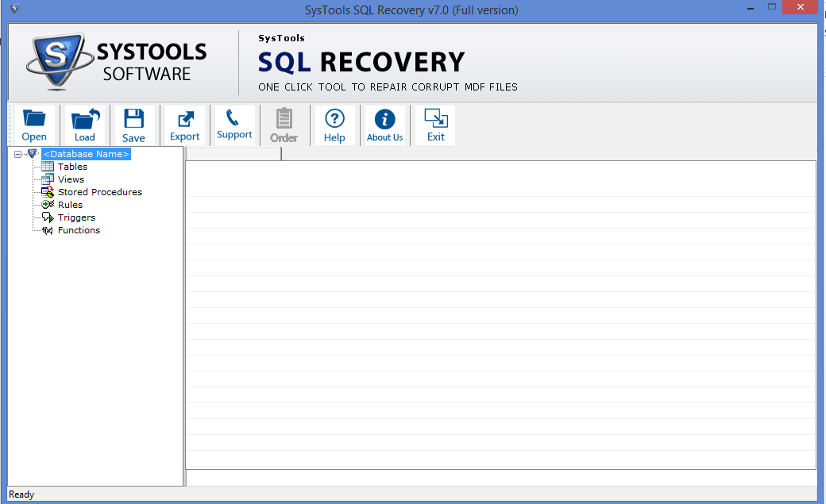This screenshot has height=504, width=826.
Task: Click the Tables grid icon in tree
Action: (48, 167)
